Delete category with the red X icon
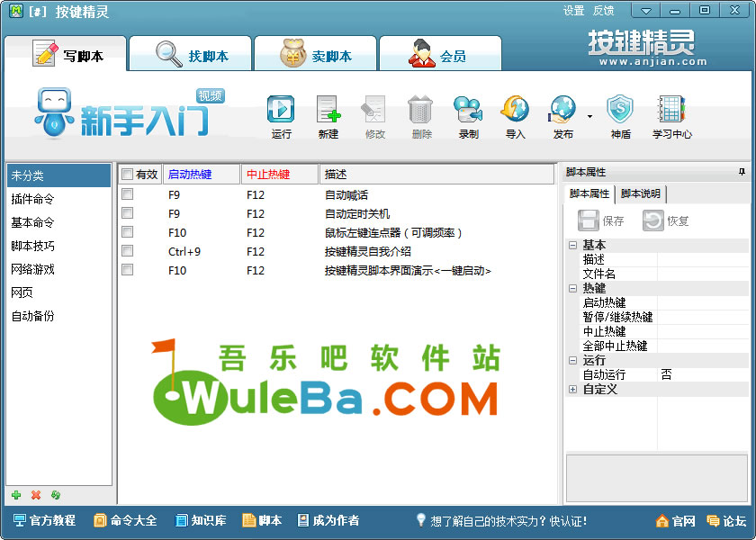Viewport: 756px width, 540px height. 36,495
